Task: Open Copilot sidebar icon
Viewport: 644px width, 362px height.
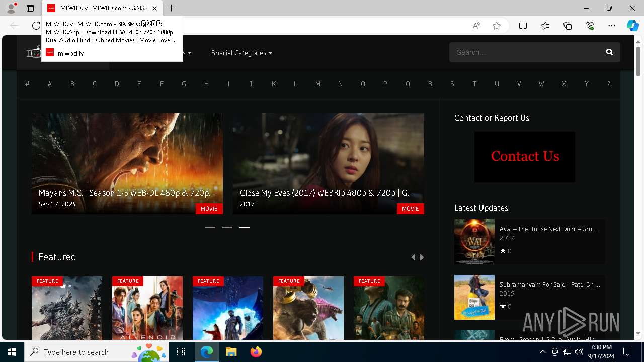Action: pyautogui.click(x=632, y=26)
